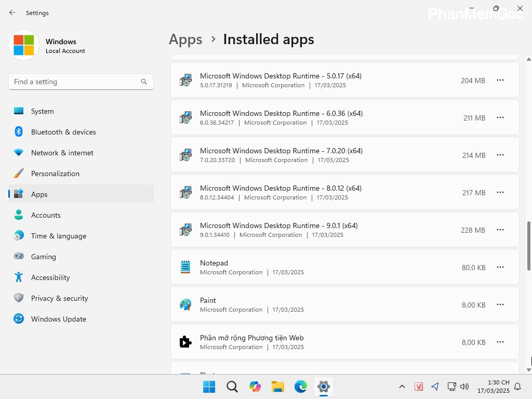Click the search magnifier in Find a setting
532x399 pixels.
(x=144, y=82)
